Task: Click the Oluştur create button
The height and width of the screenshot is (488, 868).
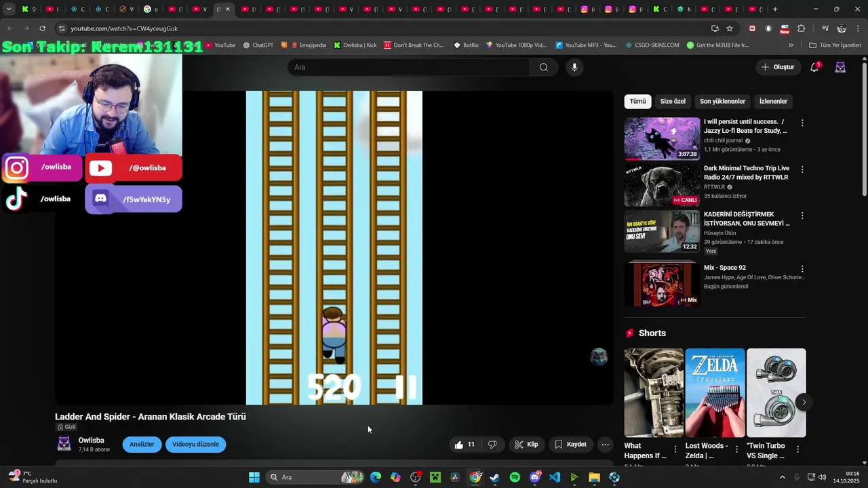Action: [777, 67]
